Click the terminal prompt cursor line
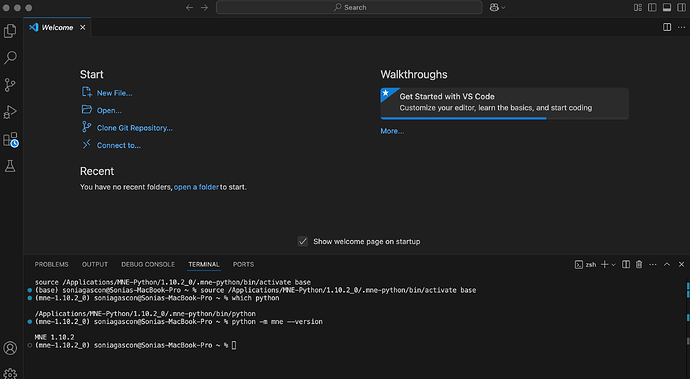 coord(136,346)
